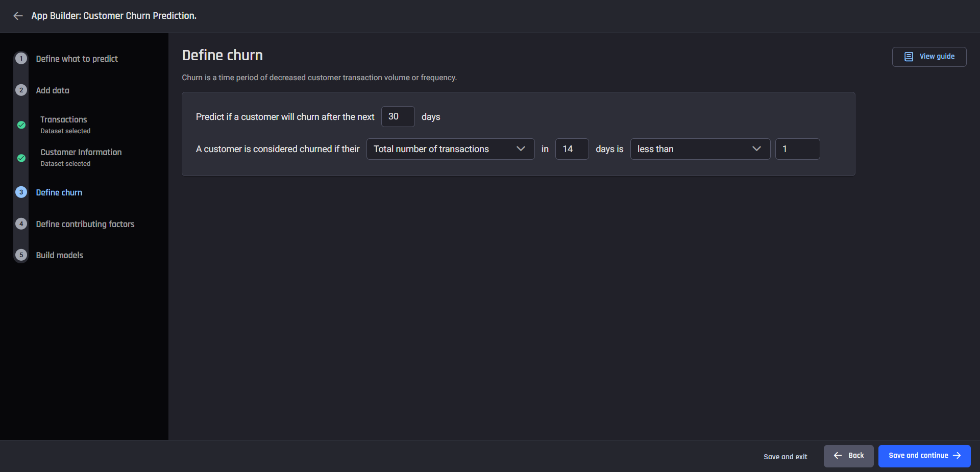Click the Define churn heading
The height and width of the screenshot is (472, 980).
pyautogui.click(x=223, y=55)
